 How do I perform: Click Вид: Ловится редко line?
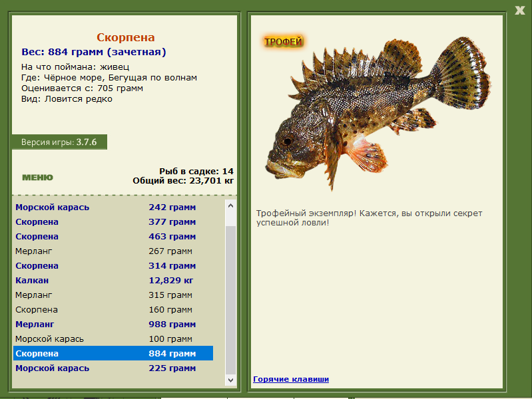tap(67, 99)
